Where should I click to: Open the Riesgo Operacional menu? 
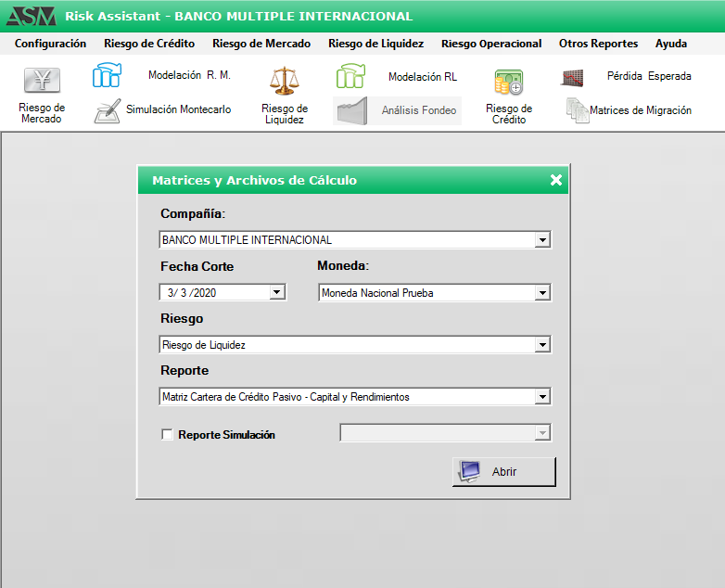pyautogui.click(x=491, y=44)
